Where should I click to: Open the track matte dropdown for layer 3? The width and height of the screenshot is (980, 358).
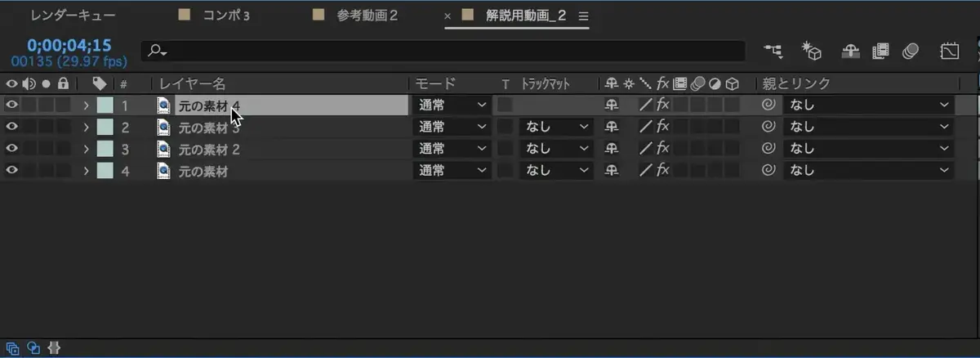point(557,149)
